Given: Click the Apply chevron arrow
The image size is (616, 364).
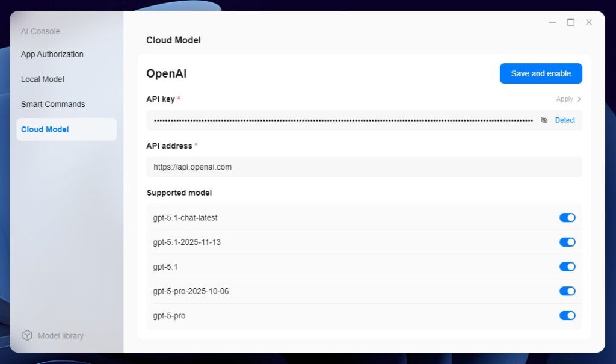Looking at the screenshot, I should point(579,99).
